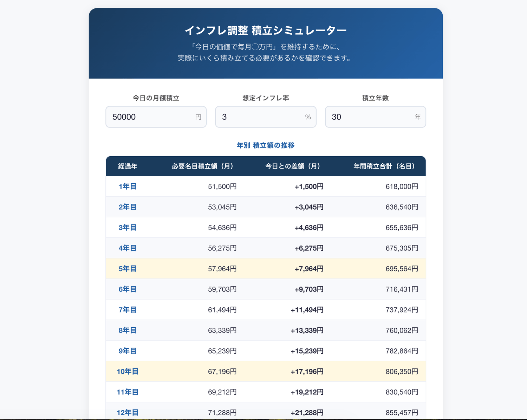
Task: Select the 9年目 row label
Action: 128,351
